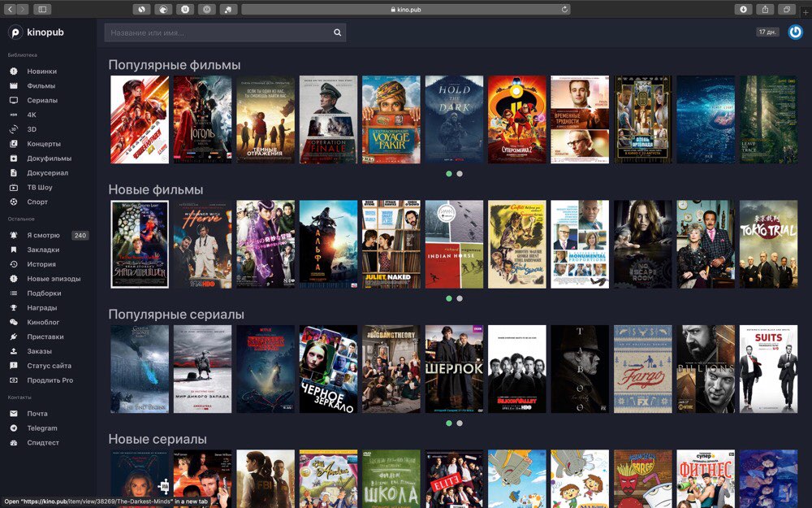Select first page dot of Популярные фильмы
Screen dimensions: 812x508
[449, 174]
